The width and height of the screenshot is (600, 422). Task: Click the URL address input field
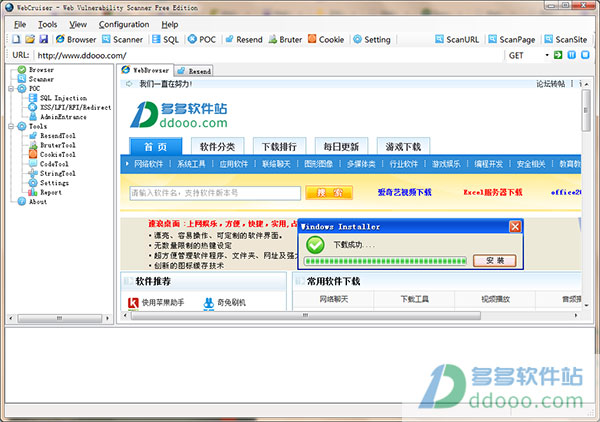click(x=268, y=55)
